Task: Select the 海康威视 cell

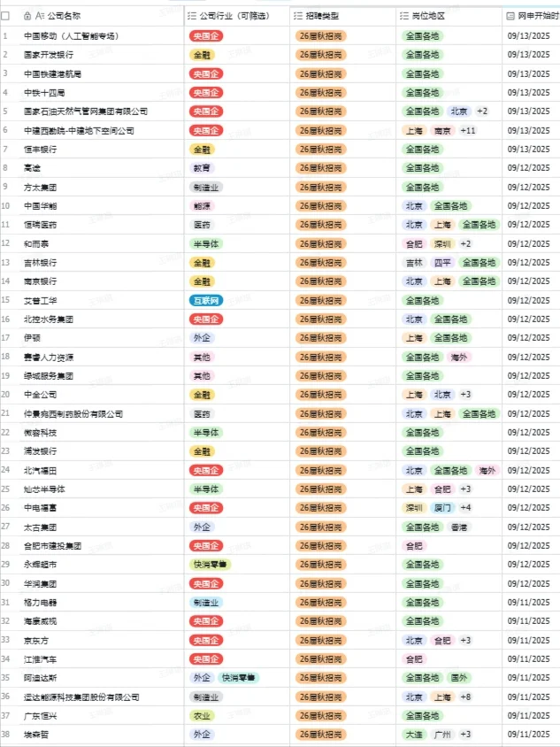Action: point(104,621)
